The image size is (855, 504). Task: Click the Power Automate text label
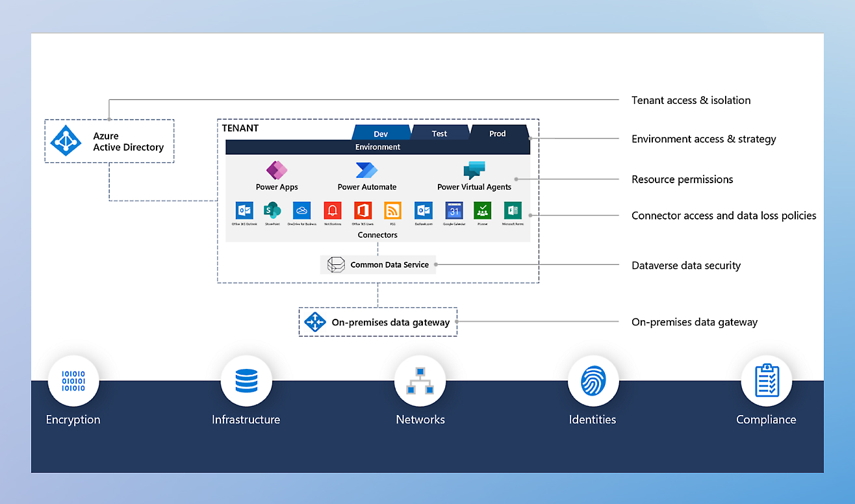[x=367, y=187]
